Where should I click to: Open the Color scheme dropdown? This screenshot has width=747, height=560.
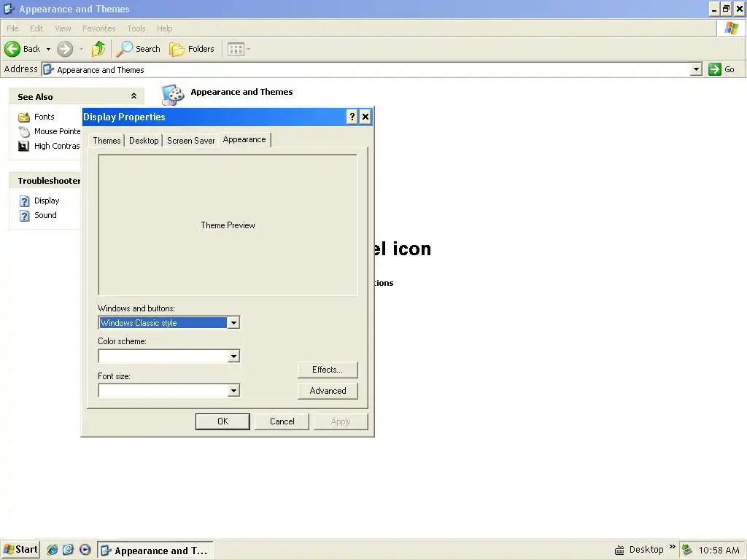click(x=169, y=356)
